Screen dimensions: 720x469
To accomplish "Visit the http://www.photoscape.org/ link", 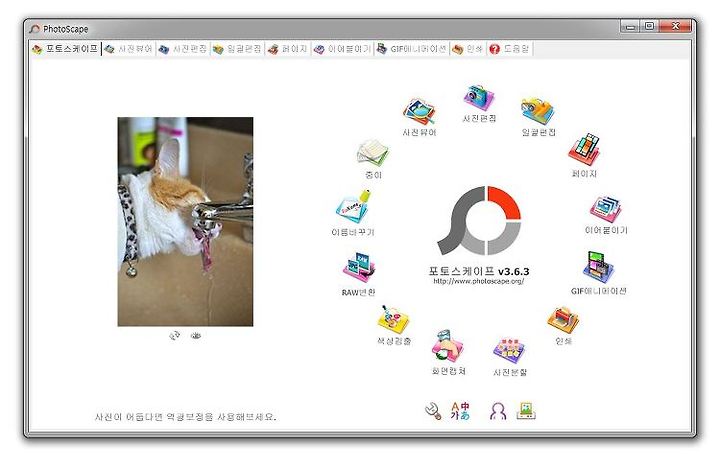I will pyautogui.click(x=479, y=281).
